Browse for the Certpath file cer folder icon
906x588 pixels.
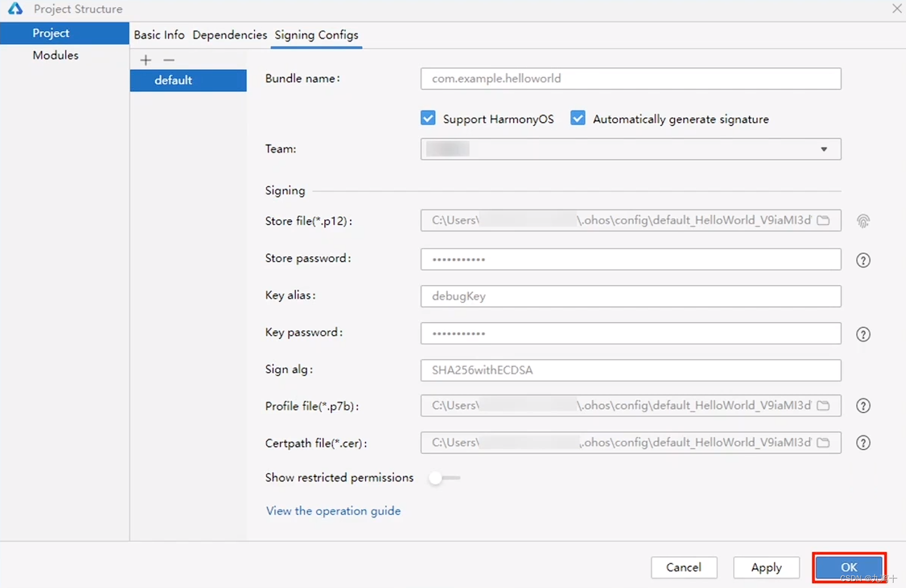pos(823,442)
